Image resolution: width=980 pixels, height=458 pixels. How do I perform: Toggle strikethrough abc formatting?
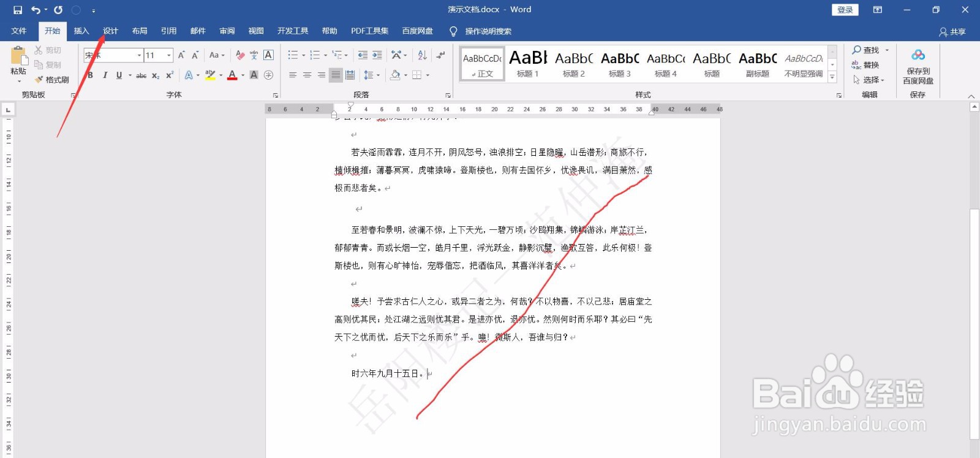coord(141,75)
